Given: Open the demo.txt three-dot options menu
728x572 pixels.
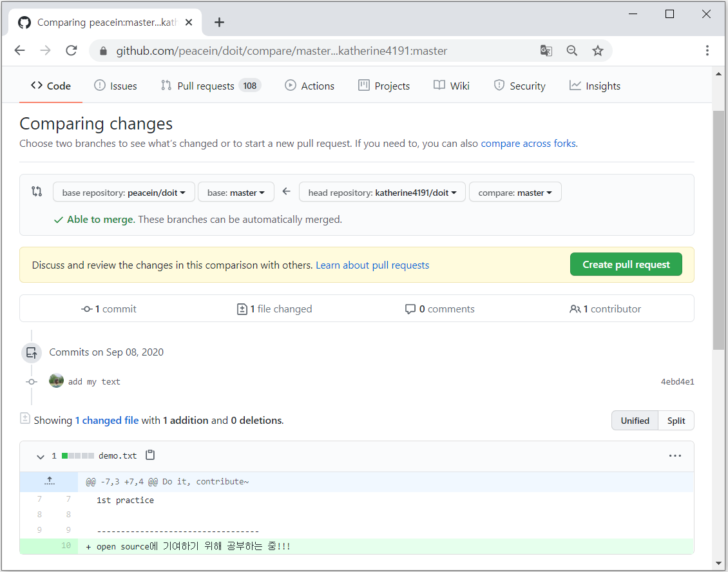Looking at the screenshot, I should pos(675,455).
